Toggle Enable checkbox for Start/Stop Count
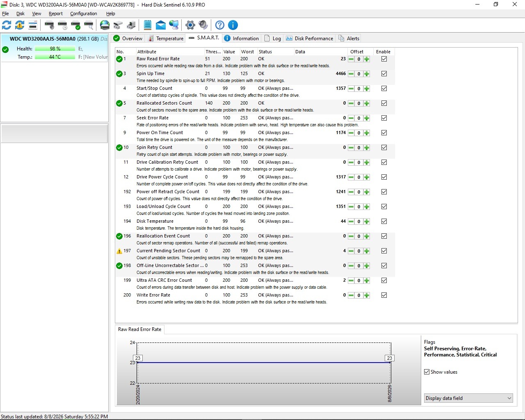The image size is (525, 420). point(384,89)
